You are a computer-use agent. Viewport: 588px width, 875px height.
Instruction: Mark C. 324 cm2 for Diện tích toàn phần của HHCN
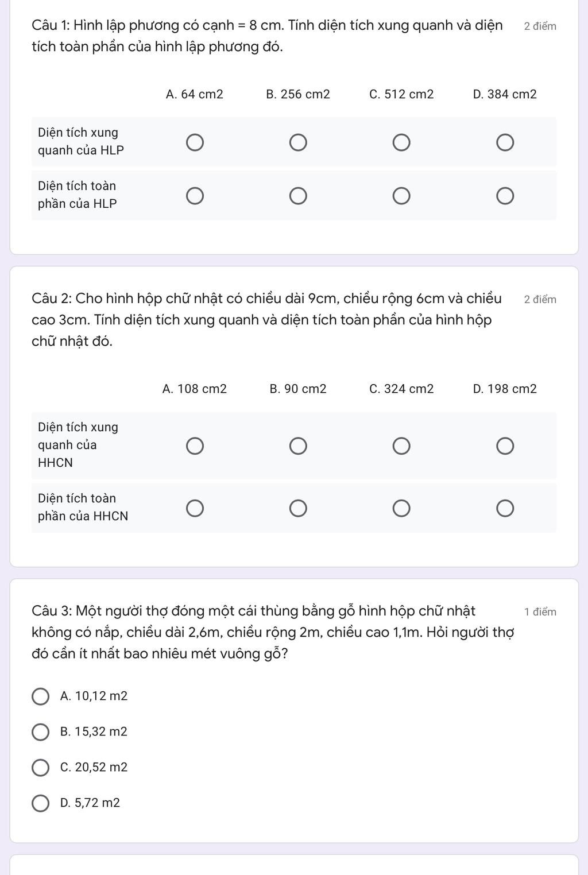point(401,508)
